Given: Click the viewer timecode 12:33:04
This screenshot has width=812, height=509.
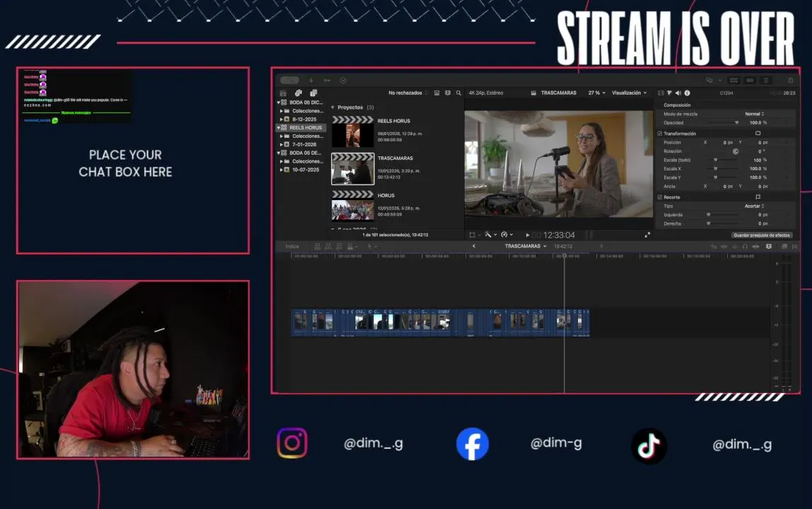Looking at the screenshot, I should (x=559, y=235).
